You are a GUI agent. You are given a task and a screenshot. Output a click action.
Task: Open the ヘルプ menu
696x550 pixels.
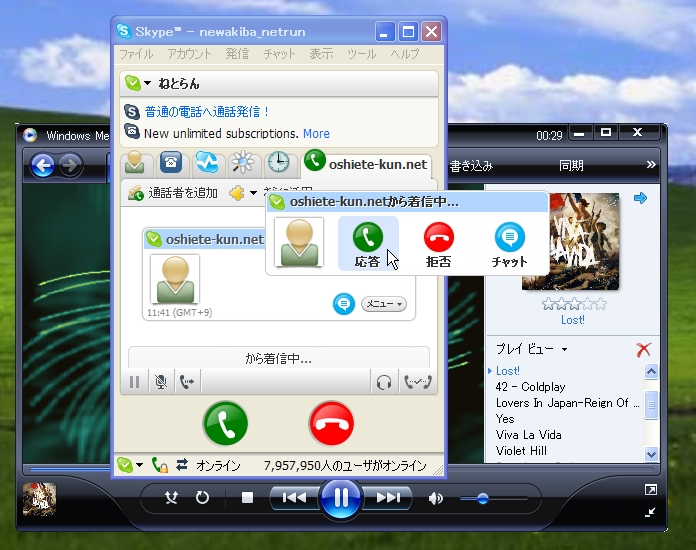pos(405,54)
